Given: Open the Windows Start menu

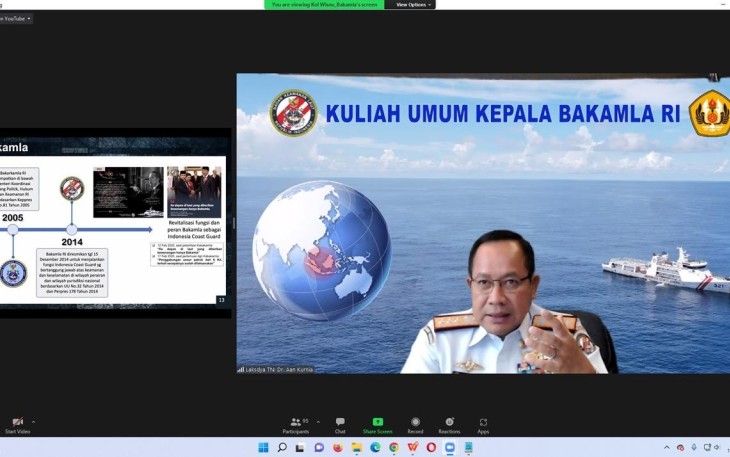Looking at the screenshot, I should tap(264, 447).
